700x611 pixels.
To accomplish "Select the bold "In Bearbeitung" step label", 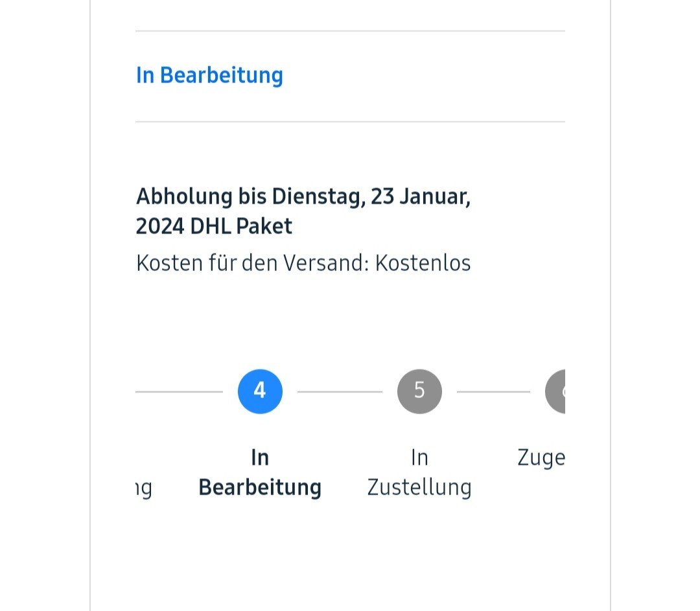I will click(260, 472).
